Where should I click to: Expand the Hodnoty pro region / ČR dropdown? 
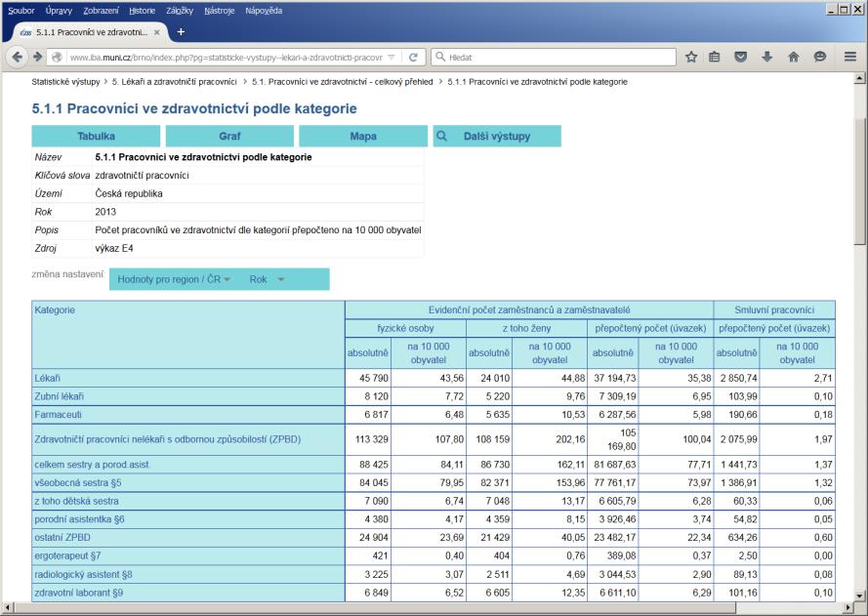click(174, 279)
